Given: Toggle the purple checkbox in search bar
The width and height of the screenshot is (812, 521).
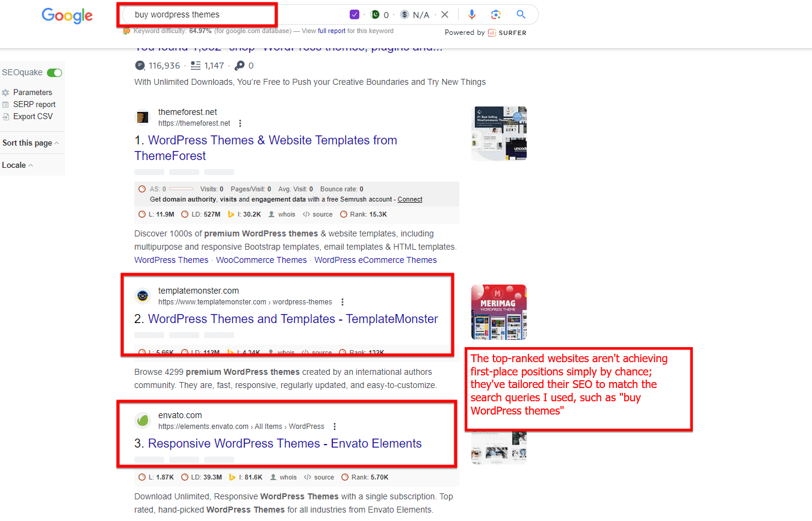Looking at the screenshot, I should click(x=355, y=14).
